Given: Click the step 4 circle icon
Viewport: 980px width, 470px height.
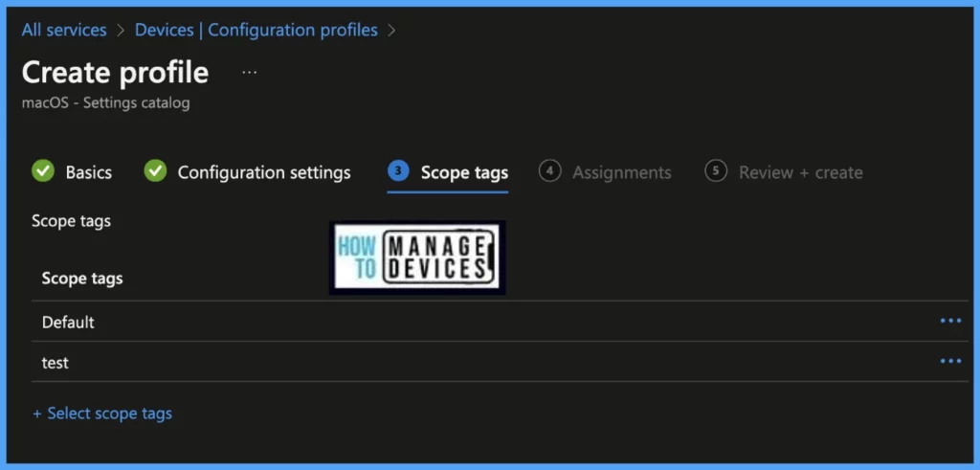Looking at the screenshot, I should (549, 171).
